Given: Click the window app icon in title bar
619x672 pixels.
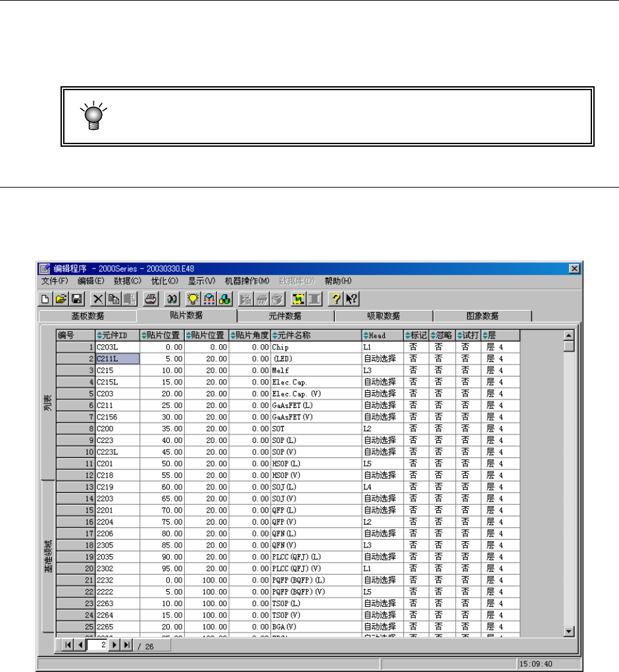Looking at the screenshot, I should [45, 269].
